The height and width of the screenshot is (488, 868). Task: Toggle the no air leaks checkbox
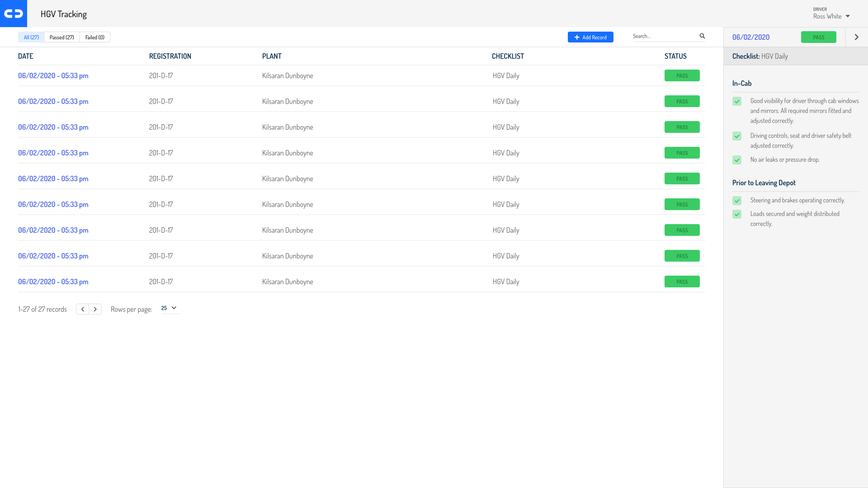(x=737, y=160)
